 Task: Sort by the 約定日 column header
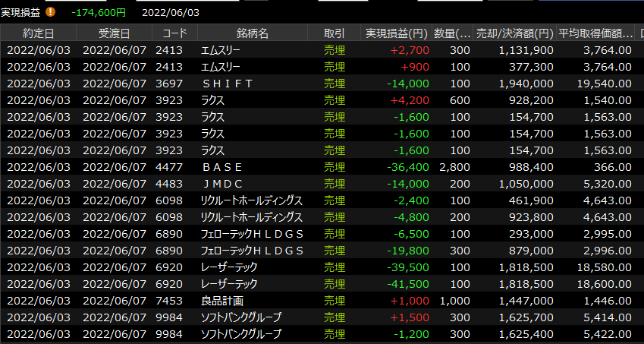click(x=38, y=33)
